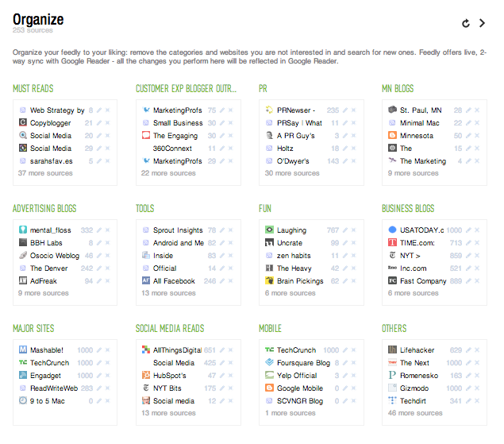The height and width of the screenshot is (444, 504).
Task: Click the edit pencil for Copyblogger
Action: coord(99,123)
